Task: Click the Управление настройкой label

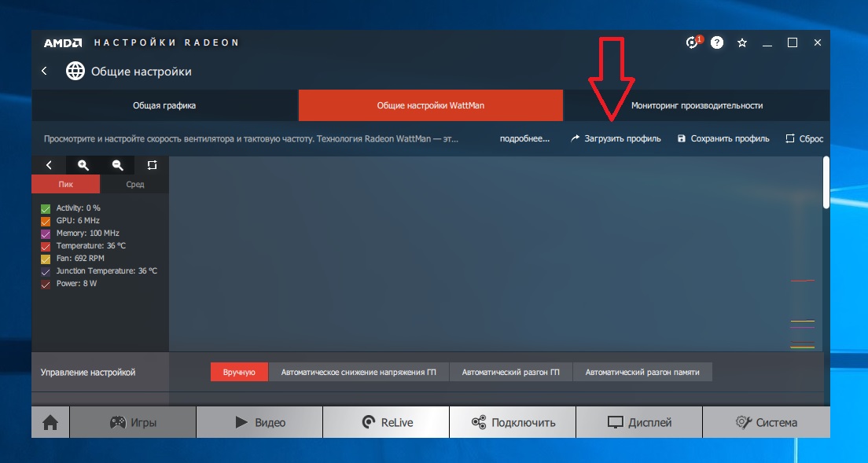Action: (x=88, y=373)
